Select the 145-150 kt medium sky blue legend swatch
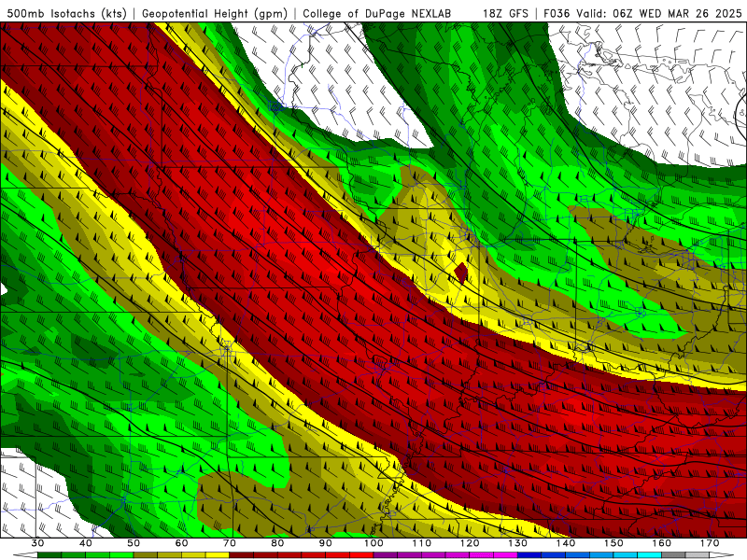Viewport: 747px width, 560px height. coord(601,555)
